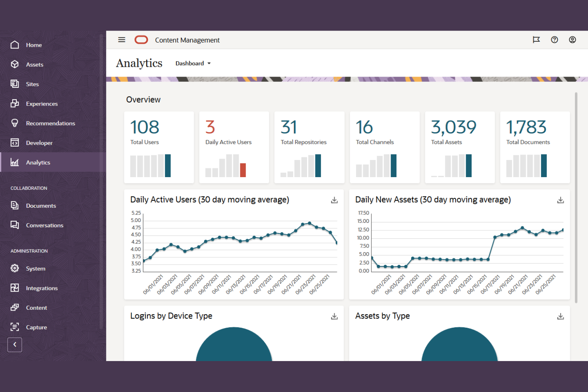The image size is (588, 392).
Task: Click the Logins by Device Type pie
Action: (x=234, y=344)
